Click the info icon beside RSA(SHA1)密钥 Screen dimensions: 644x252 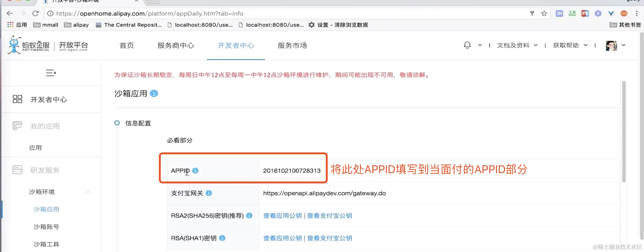click(x=222, y=238)
